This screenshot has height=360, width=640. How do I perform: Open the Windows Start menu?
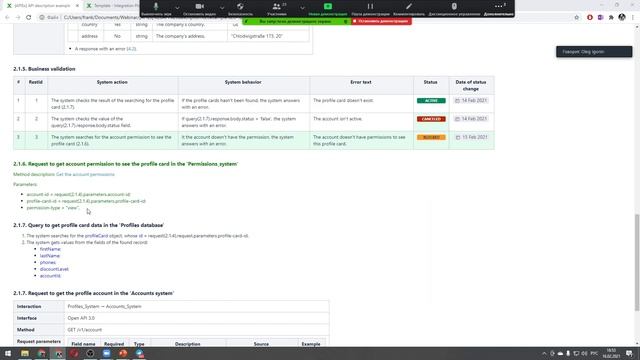[x=8, y=353]
